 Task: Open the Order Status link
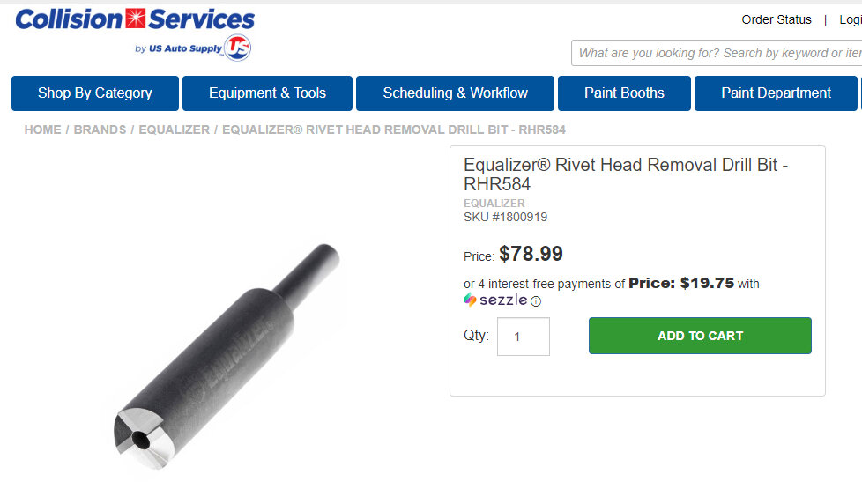pyautogui.click(x=776, y=19)
